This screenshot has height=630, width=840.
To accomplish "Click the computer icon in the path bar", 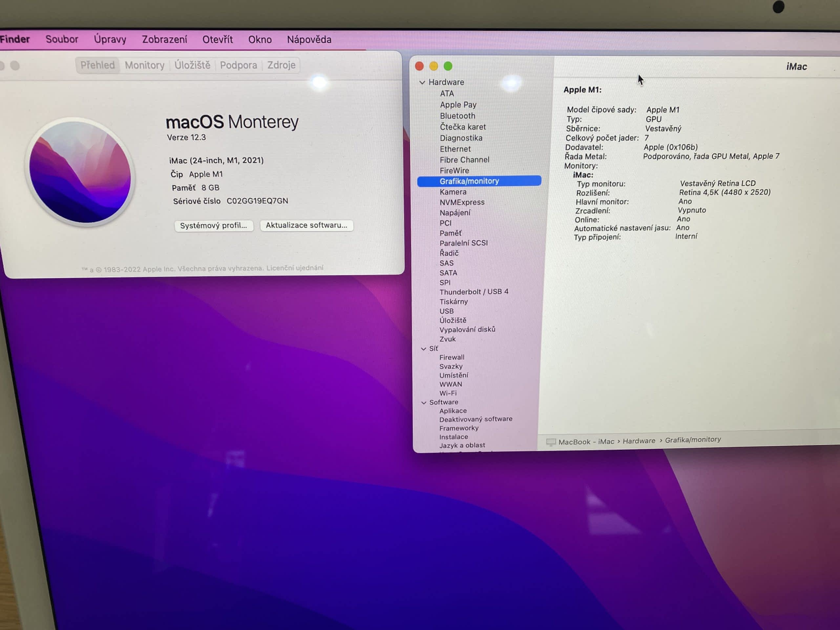I will coord(551,442).
